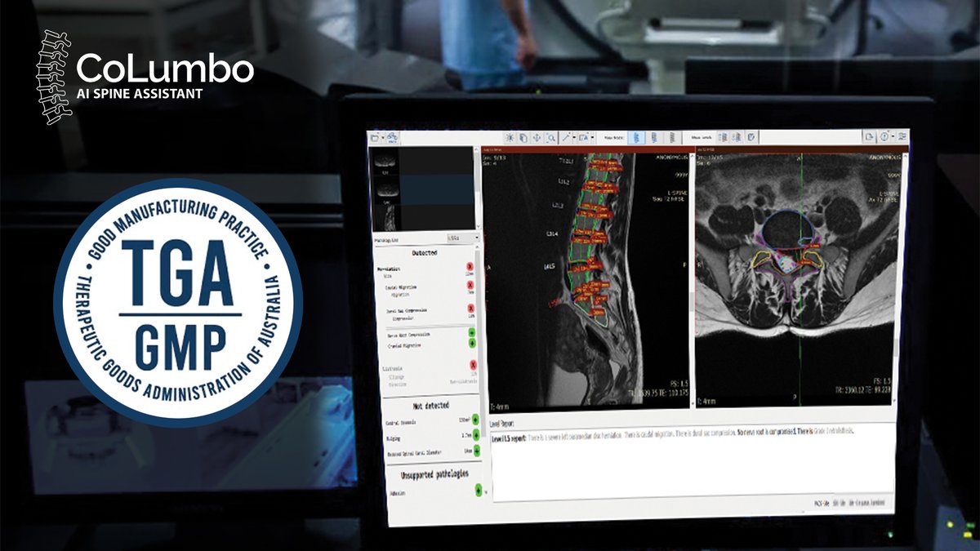
Task: Open the L5S1 level dropdown
Action: [x=463, y=238]
